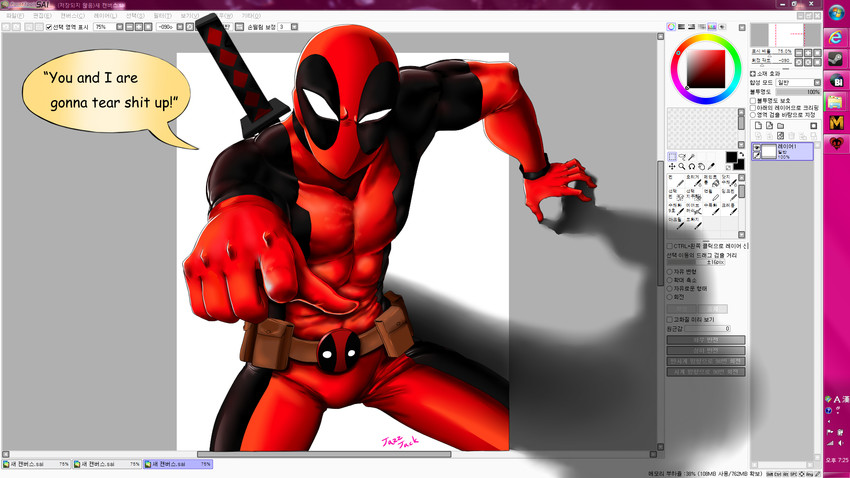Toggle the swatches panel icon

click(x=712, y=27)
